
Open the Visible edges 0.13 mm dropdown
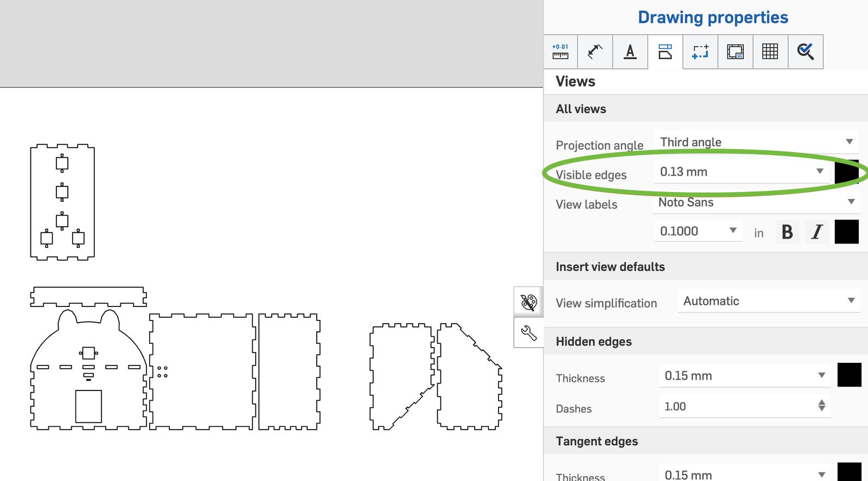[x=742, y=172]
